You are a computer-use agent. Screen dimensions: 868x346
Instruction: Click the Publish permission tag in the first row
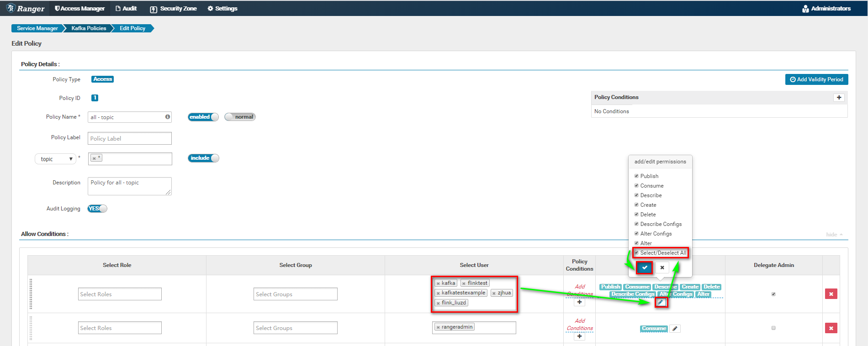click(x=610, y=287)
